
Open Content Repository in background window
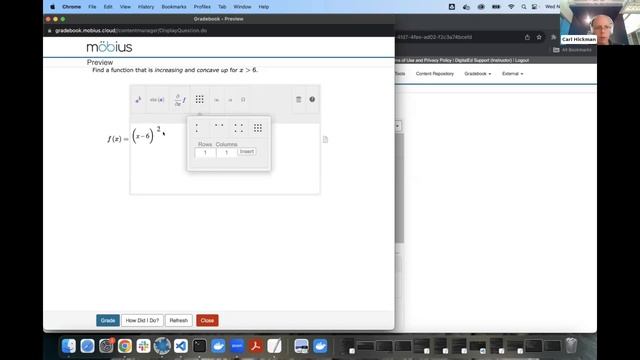(435, 74)
